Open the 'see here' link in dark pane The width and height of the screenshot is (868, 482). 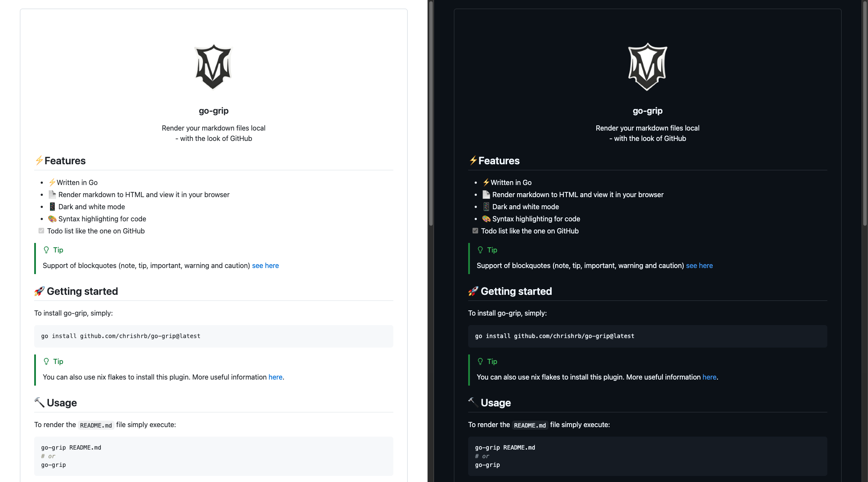click(x=699, y=265)
